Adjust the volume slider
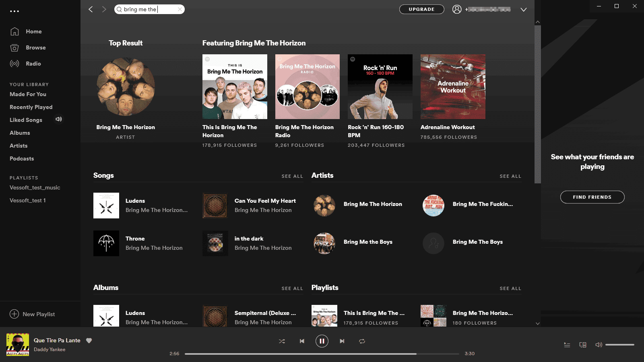644x362 pixels. click(620, 345)
